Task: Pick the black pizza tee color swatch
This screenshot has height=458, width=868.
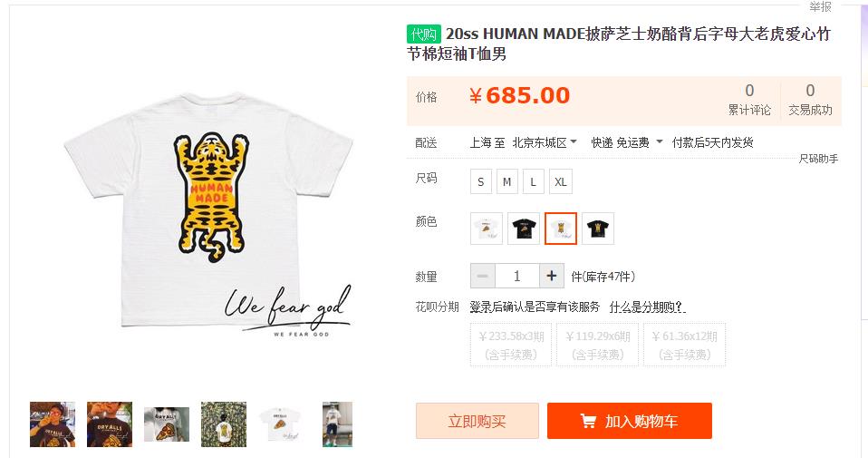Action: click(x=524, y=229)
